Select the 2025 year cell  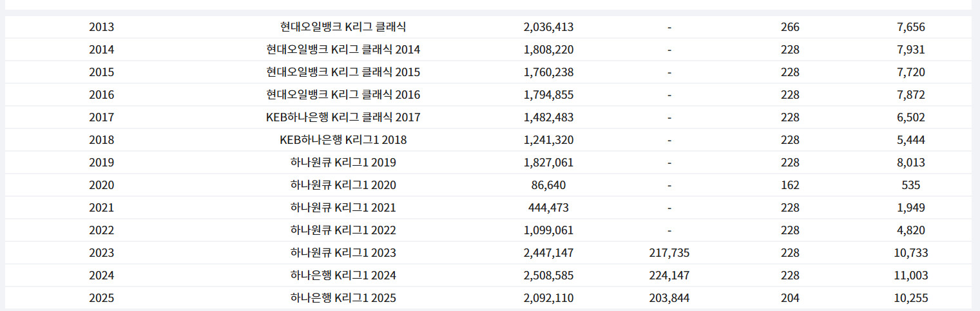click(x=101, y=298)
